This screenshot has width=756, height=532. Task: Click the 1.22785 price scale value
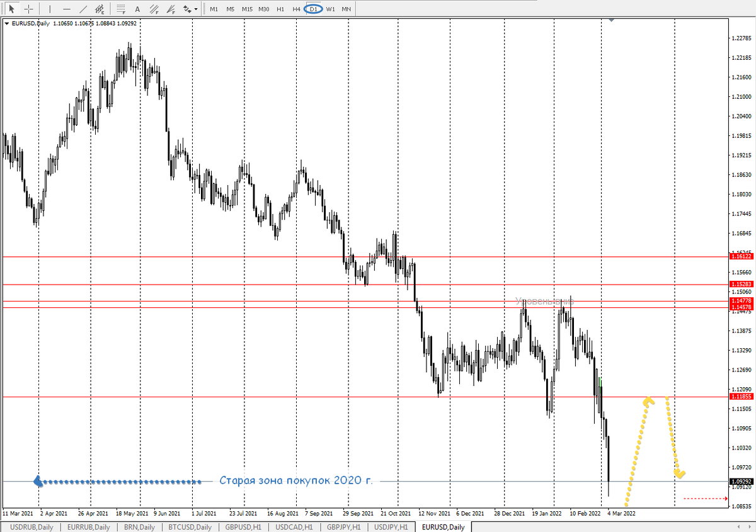(x=742, y=38)
